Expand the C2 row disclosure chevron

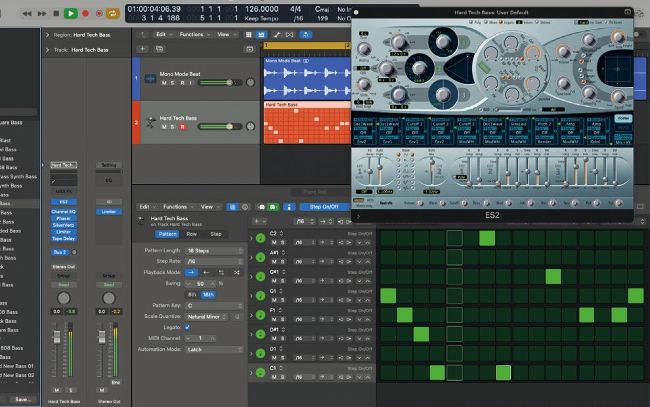251,238
